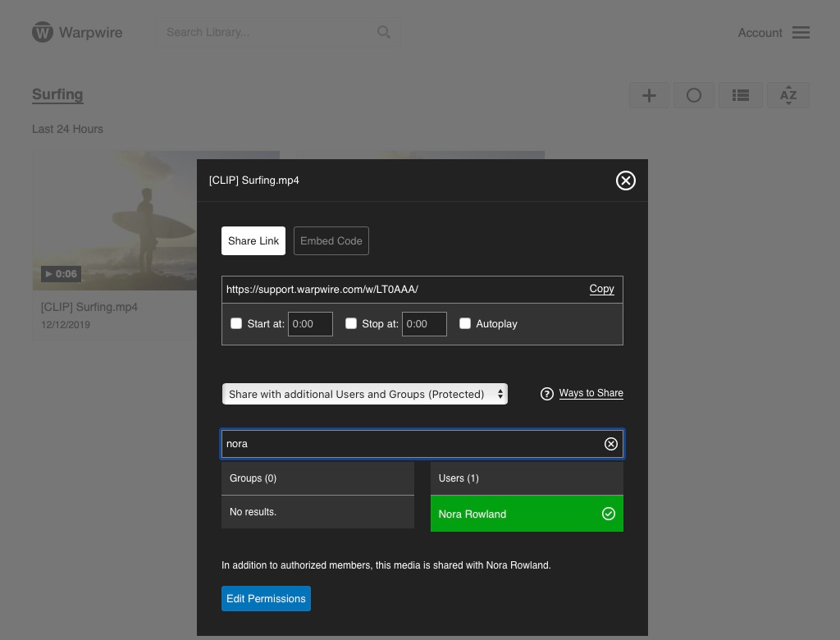Click the 12/12/2019 date text
Viewport: 840px width, 640px height.
tap(66, 325)
